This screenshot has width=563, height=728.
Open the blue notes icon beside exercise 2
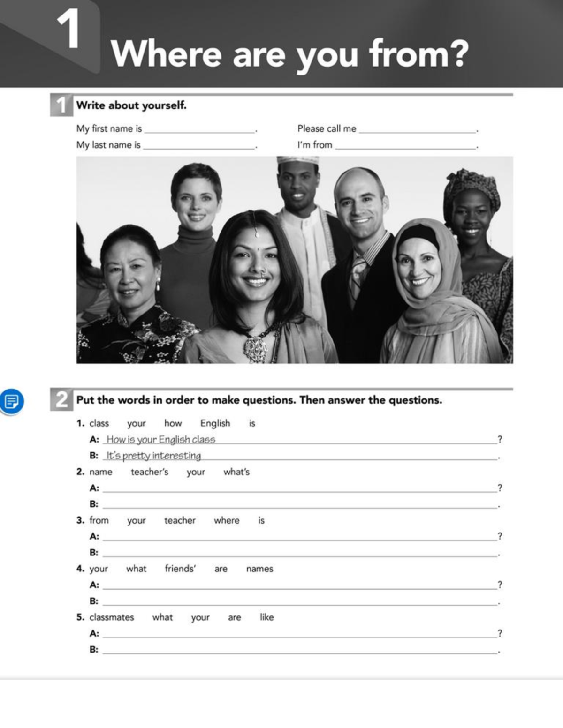(11, 402)
